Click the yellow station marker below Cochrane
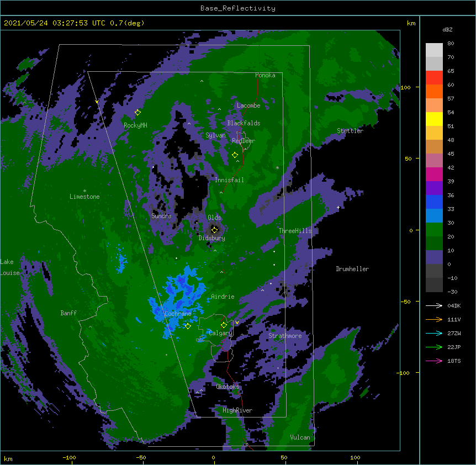 [188, 326]
